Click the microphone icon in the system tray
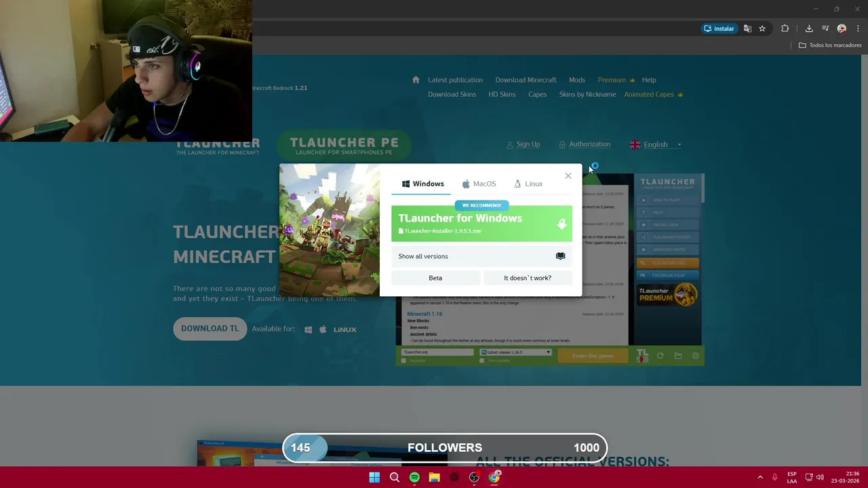Image resolution: width=868 pixels, height=488 pixels. tap(774, 477)
